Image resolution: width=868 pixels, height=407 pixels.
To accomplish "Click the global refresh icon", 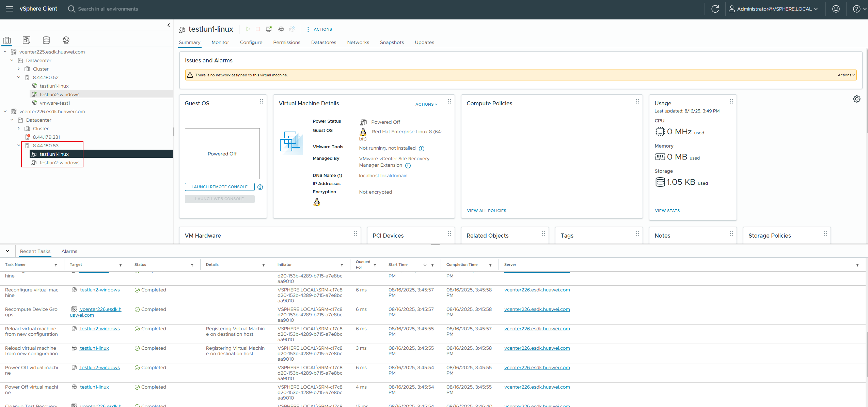I will [715, 9].
